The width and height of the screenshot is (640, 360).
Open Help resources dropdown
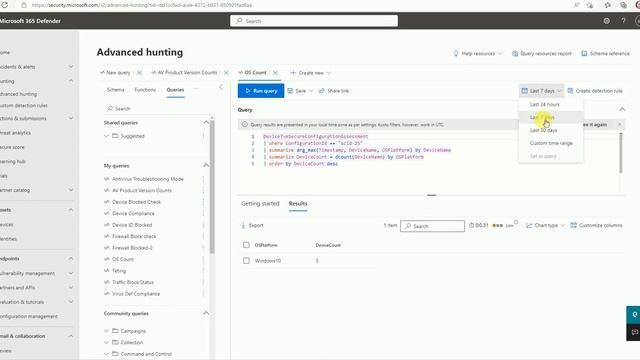[478, 53]
